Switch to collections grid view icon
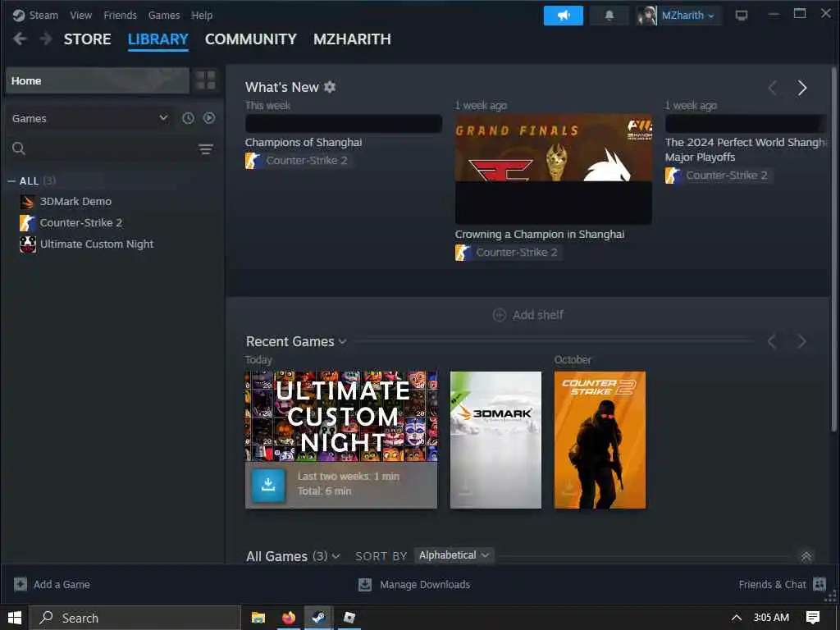Screen dimensions: 840x630 click(206, 80)
